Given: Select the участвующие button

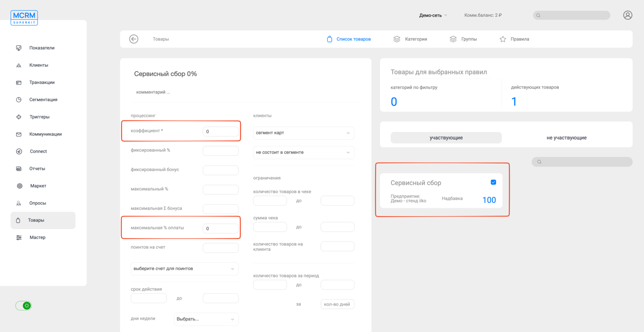Looking at the screenshot, I should coord(446,138).
